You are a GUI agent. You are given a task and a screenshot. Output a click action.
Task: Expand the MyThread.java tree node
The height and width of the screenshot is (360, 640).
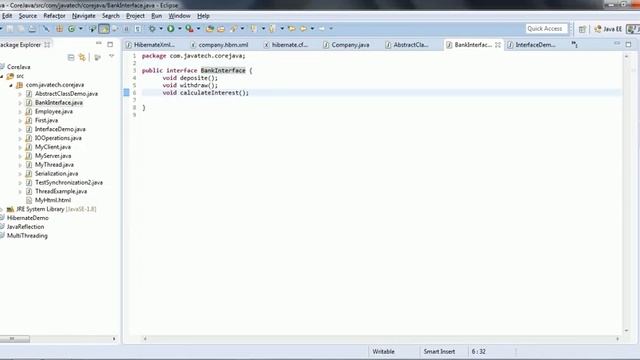[20, 165]
